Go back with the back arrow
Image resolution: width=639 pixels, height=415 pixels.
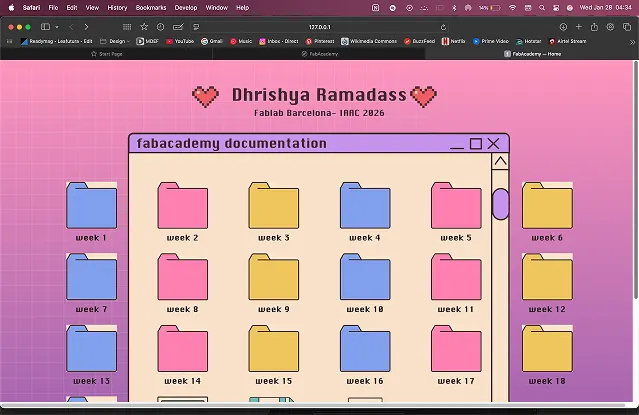pyautogui.click(x=72, y=27)
